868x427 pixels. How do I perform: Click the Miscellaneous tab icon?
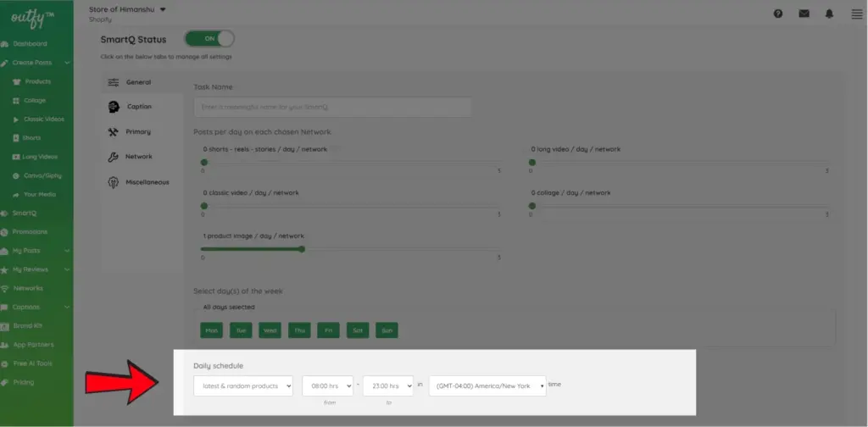coord(114,182)
